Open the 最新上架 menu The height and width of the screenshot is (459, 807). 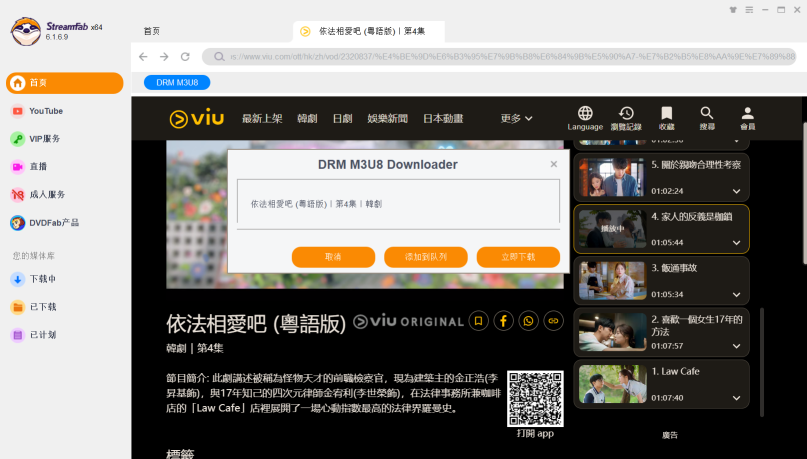262,119
